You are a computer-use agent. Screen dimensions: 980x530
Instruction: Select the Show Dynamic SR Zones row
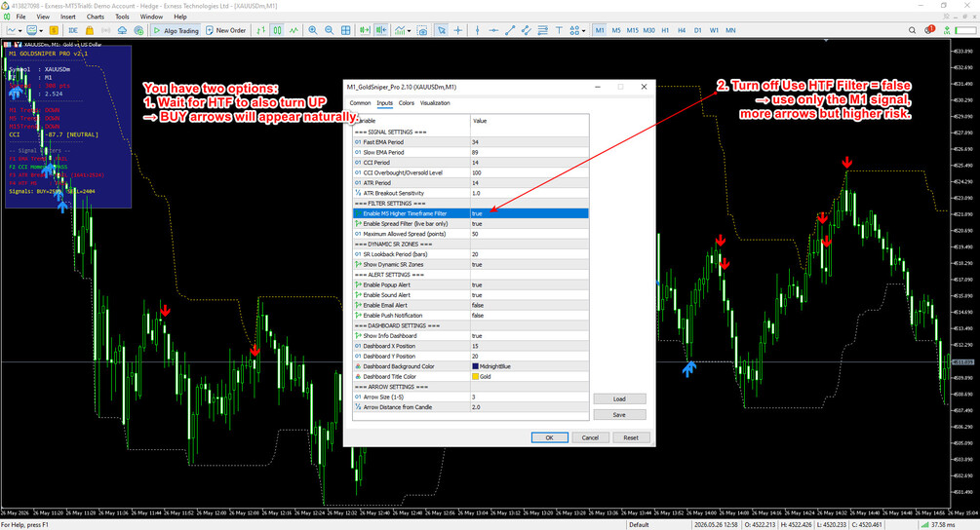point(471,265)
